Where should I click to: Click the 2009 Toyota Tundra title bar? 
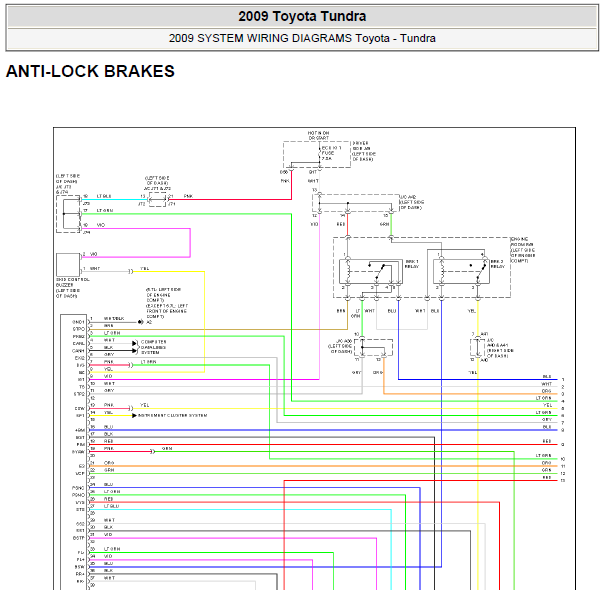point(302,17)
